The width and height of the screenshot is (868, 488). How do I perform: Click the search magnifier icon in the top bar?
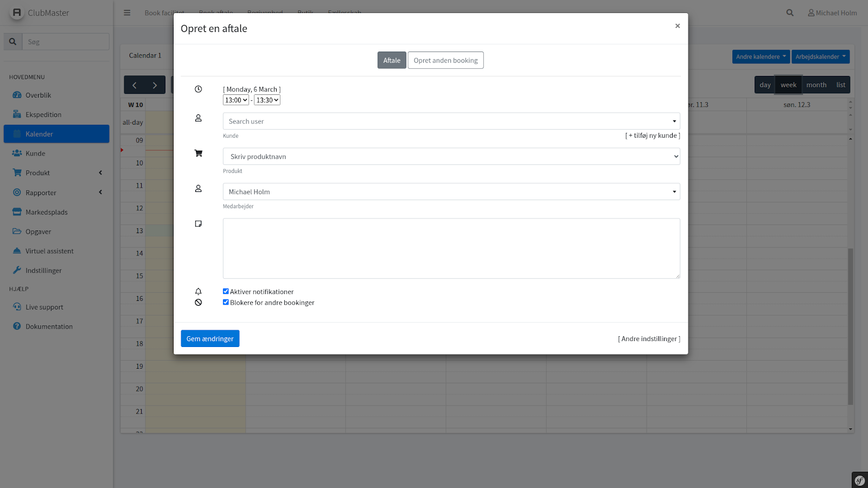pyautogui.click(x=790, y=13)
